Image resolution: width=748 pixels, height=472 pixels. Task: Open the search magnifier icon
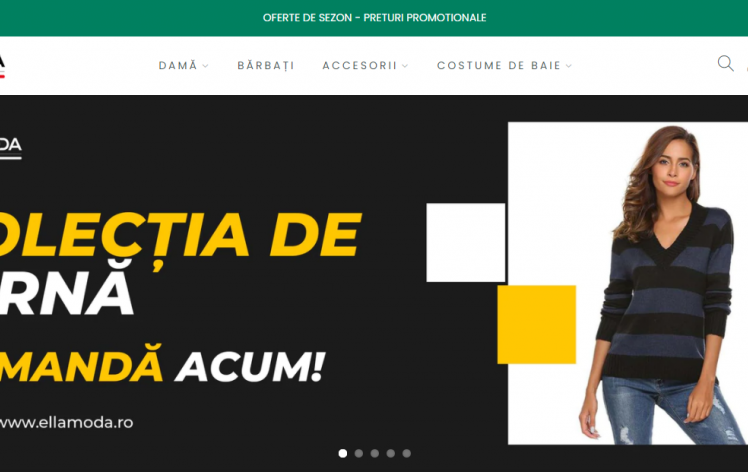(x=726, y=63)
